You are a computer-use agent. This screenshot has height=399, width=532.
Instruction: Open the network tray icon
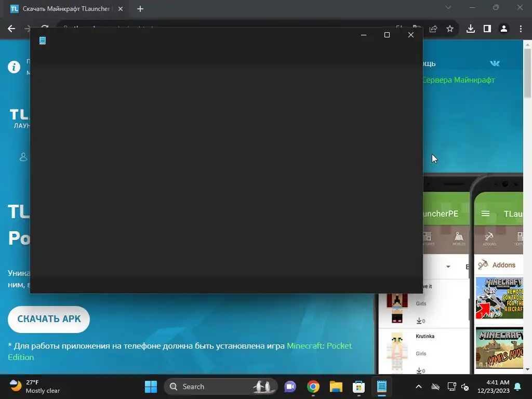[x=451, y=387]
